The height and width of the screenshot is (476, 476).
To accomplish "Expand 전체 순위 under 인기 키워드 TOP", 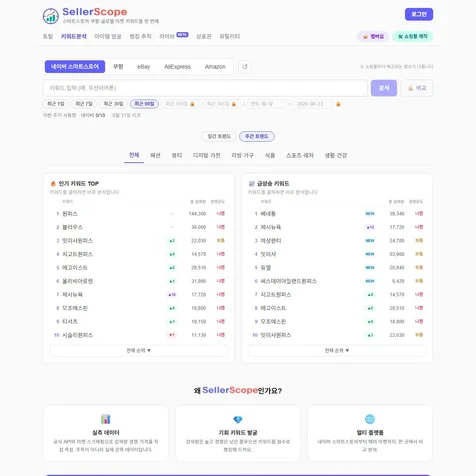I will point(139,350).
